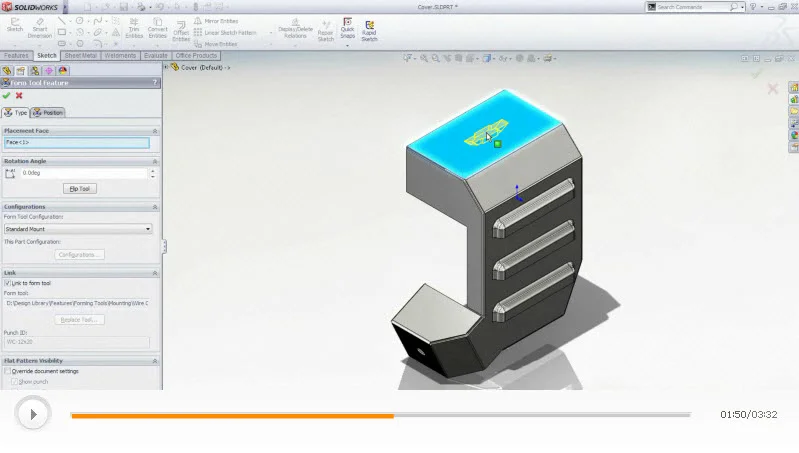Click the Rotation Angle spinner arrows
Screen dimensions: 799x453
153,173
